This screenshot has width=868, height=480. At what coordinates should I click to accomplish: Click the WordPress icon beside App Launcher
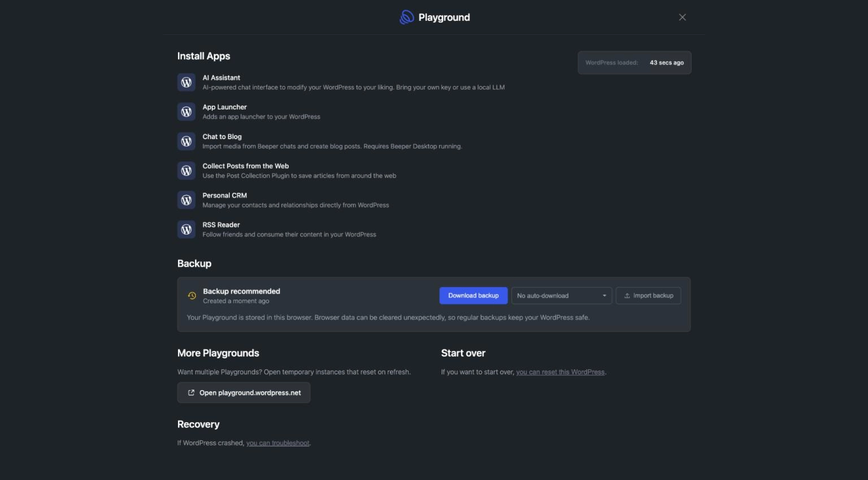[x=186, y=111]
